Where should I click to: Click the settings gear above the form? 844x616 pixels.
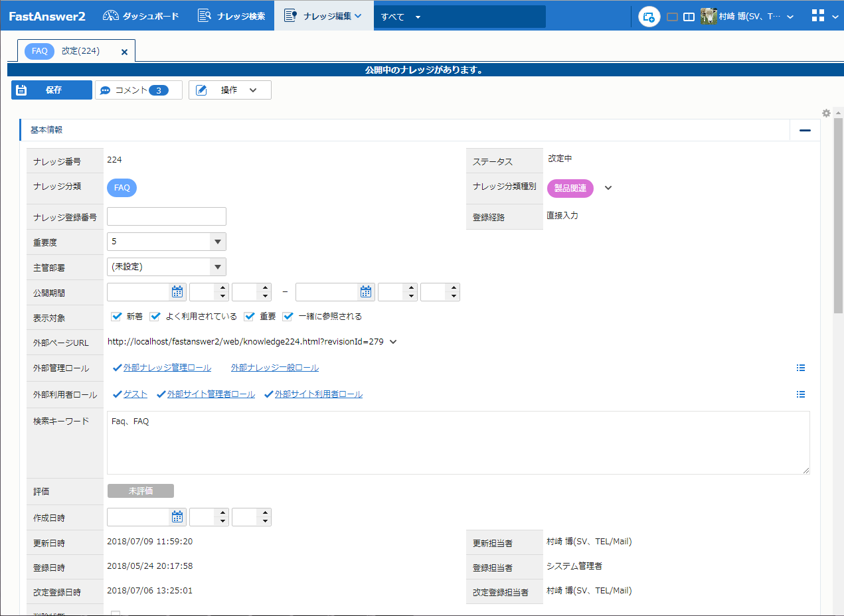tap(826, 113)
